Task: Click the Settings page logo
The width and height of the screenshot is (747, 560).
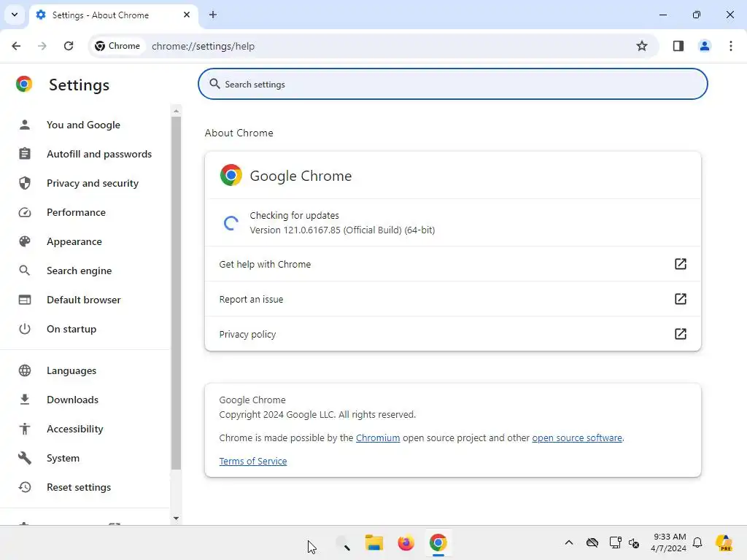Action: (24, 84)
